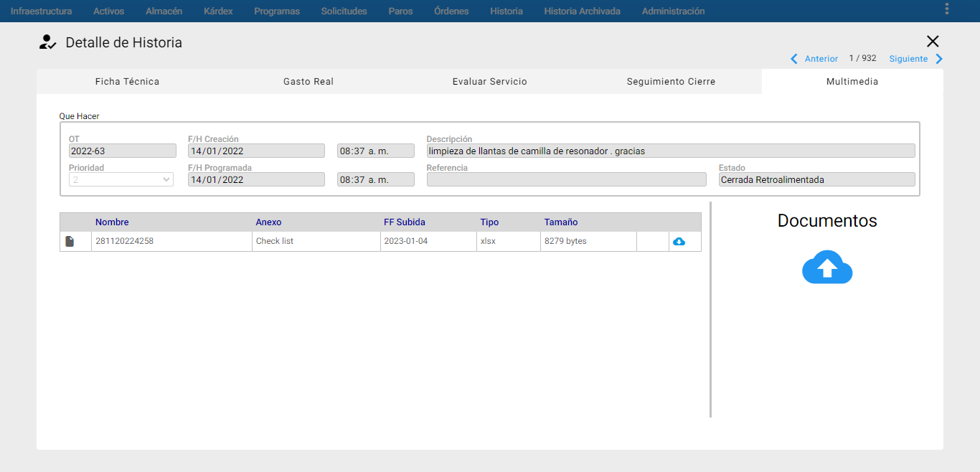The height and width of the screenshot is (472, 980).
Task: Click the F/H Creación time field
Action: point(376,151)
